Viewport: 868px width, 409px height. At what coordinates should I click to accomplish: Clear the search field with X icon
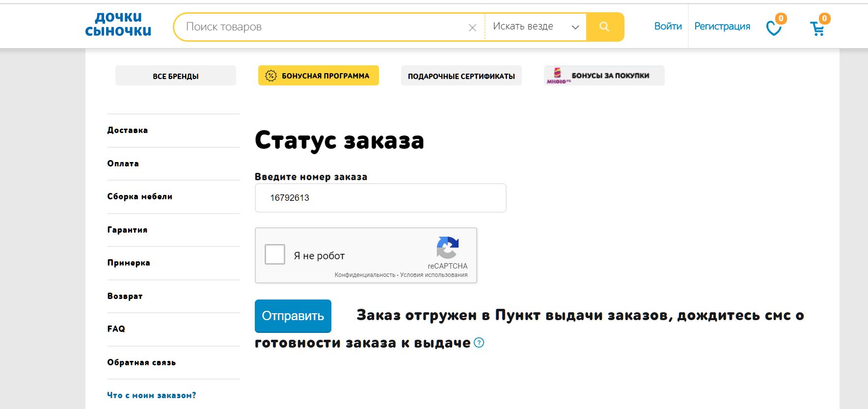coord(472,28)
